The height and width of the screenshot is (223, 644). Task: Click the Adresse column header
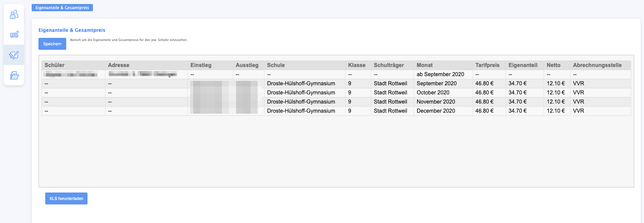(119, 65)
